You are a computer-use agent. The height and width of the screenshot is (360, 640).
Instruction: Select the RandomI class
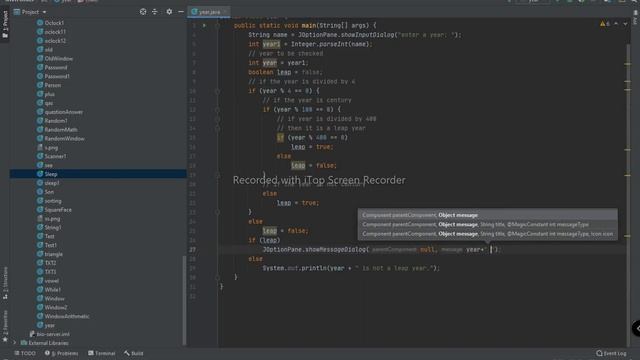[x=56, y=121]
